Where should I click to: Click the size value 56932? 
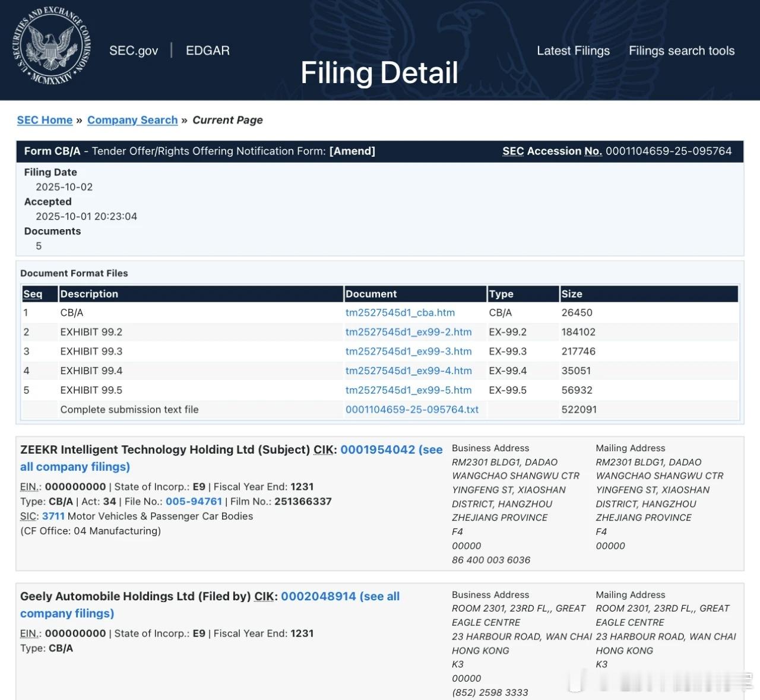click(577, 390)
